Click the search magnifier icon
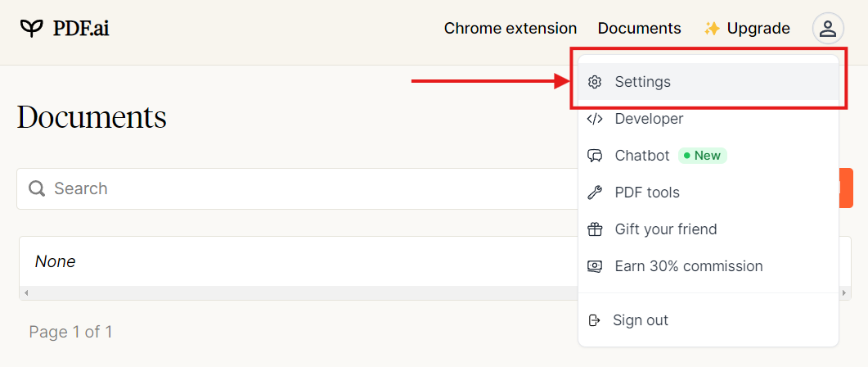Image resolution: width=868 pixels, height=367 pixels. (37, 189)
